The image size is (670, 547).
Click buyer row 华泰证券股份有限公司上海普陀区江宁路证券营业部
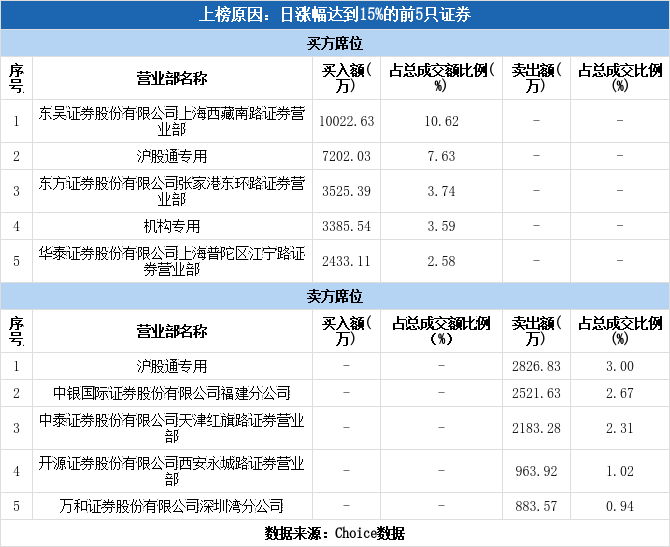(172, 262)
